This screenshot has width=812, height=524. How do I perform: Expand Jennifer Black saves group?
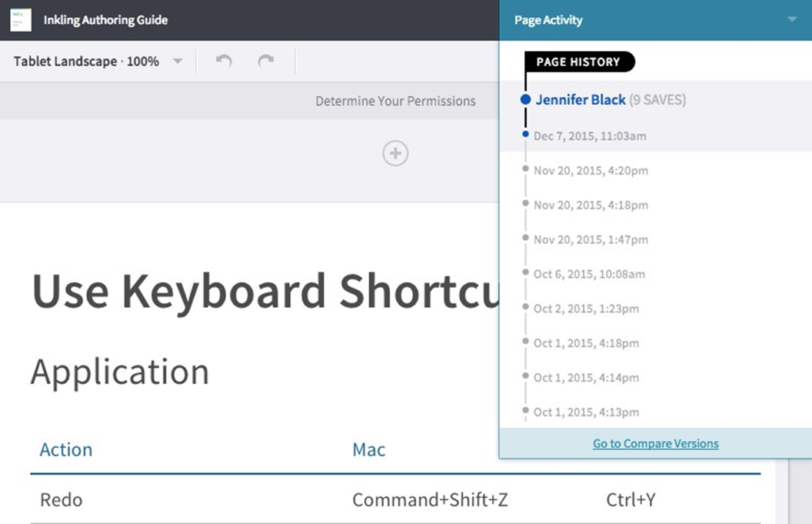point(581,99)
